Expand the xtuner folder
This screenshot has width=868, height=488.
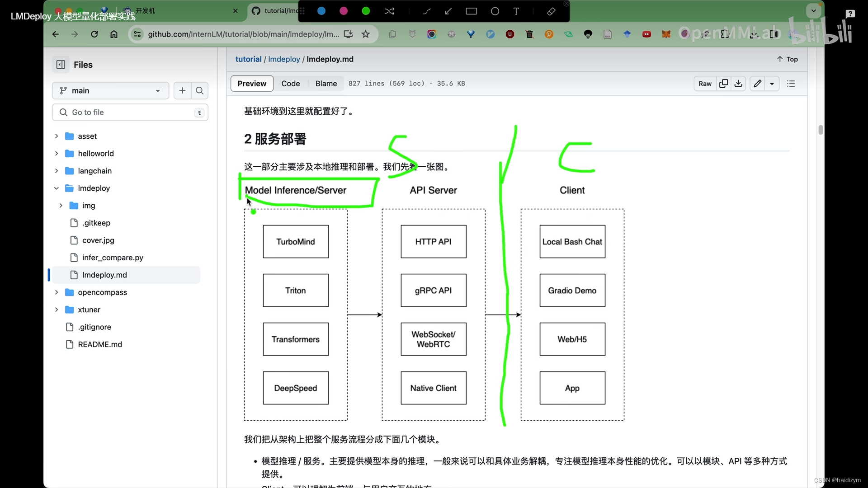[57, 310]
